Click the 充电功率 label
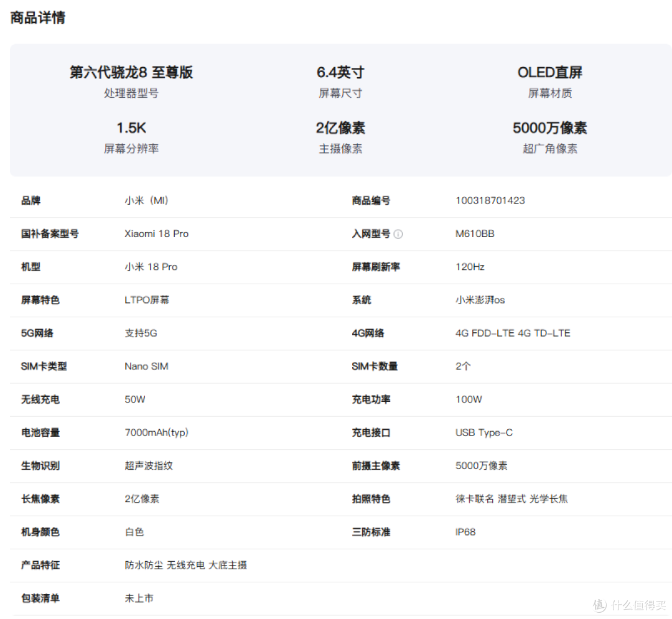Viewport: 672px width, 619px height. click(x=371, y=399)
